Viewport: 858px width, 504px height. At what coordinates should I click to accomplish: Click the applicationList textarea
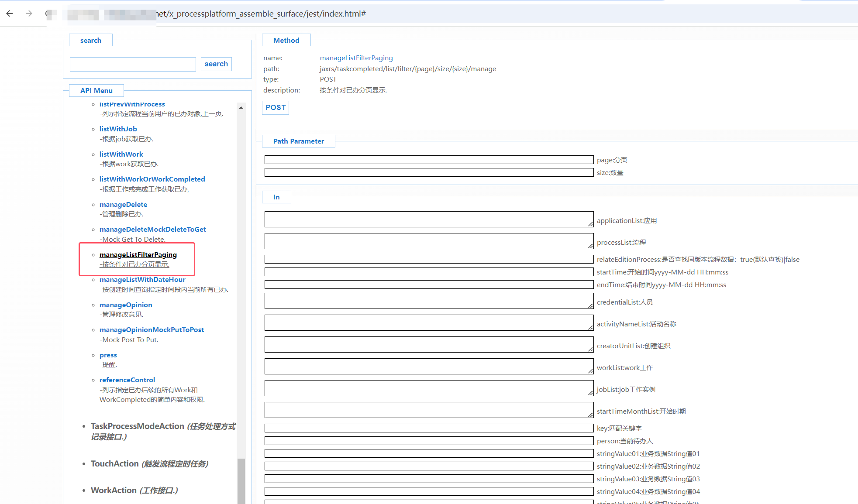[x=429, y=219]
